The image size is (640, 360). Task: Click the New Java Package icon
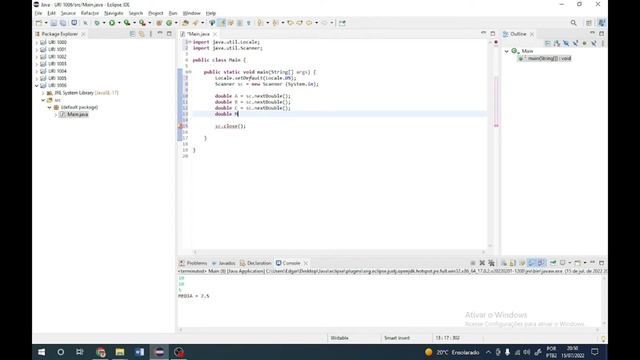click(x=159, y=23)
